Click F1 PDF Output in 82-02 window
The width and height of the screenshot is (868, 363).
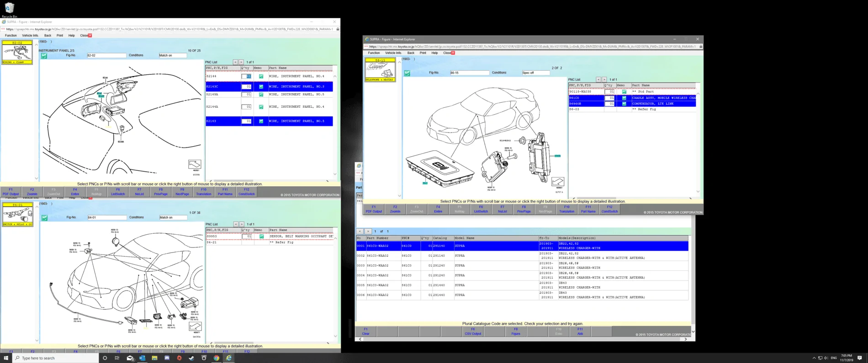(11, 192)
